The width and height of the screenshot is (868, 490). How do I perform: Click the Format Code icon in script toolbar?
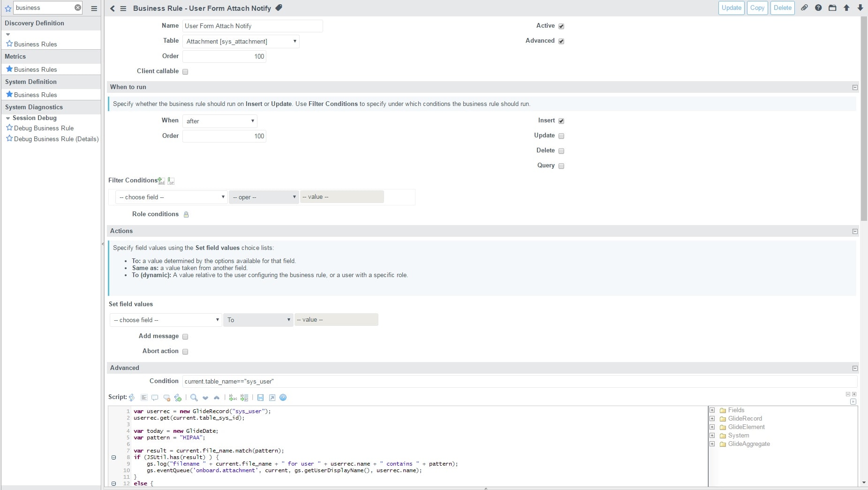pyautogui.click(x=144, y=398)
